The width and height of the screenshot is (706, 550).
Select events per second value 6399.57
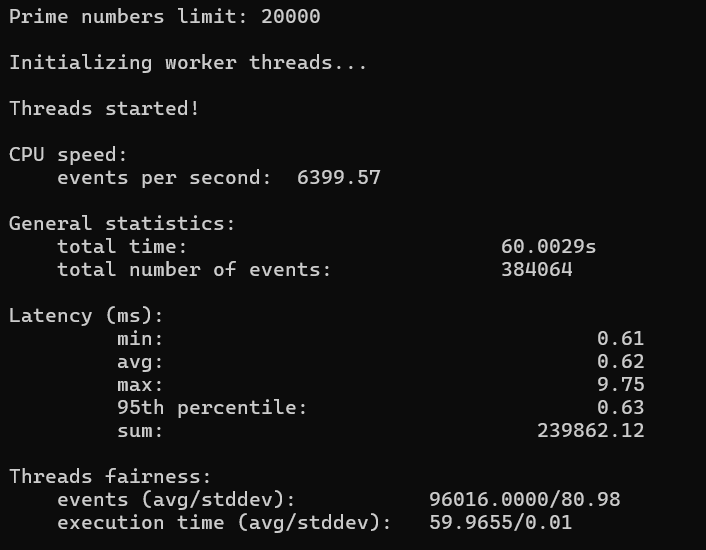339,178
